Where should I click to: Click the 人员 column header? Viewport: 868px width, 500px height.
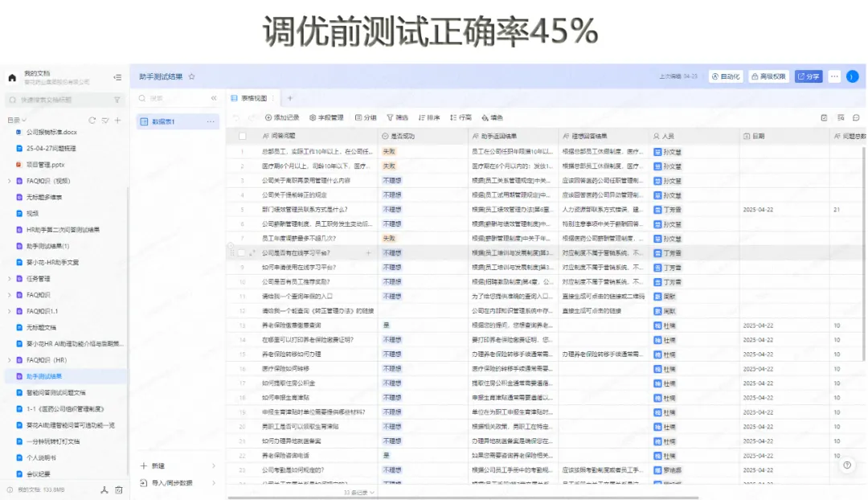tap(694, 136)
